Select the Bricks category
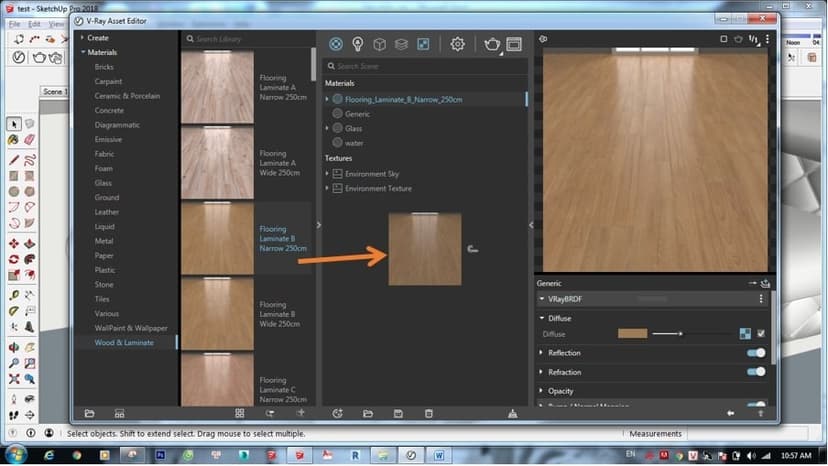Viewport: 828px width, 466px height. pyautogui.click(x=104, y=67)
